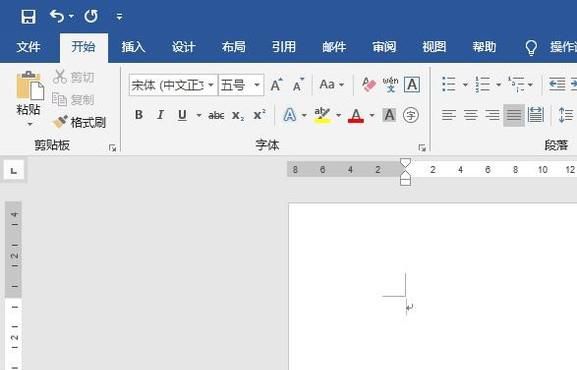Click the Enclose Characters 字 icon
577x370 pixels.
coord(411,115)
